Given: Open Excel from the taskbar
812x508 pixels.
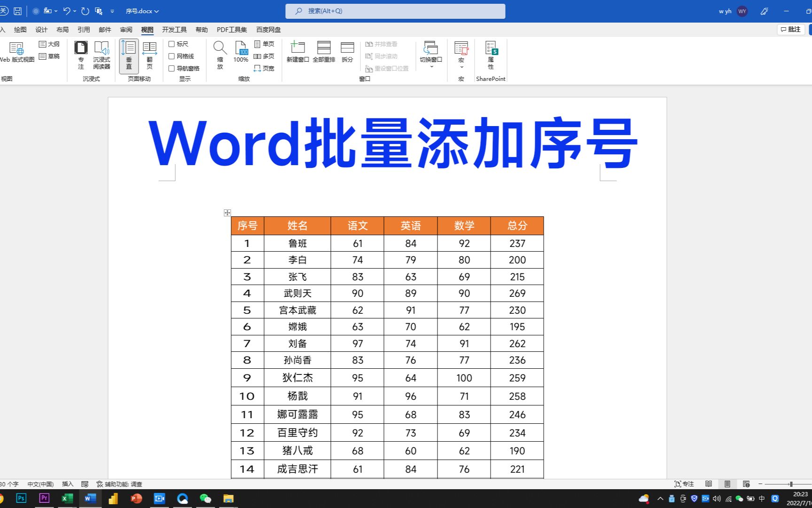Looking at the screenshot, I should pyautogui.click(x=67, y=498).
